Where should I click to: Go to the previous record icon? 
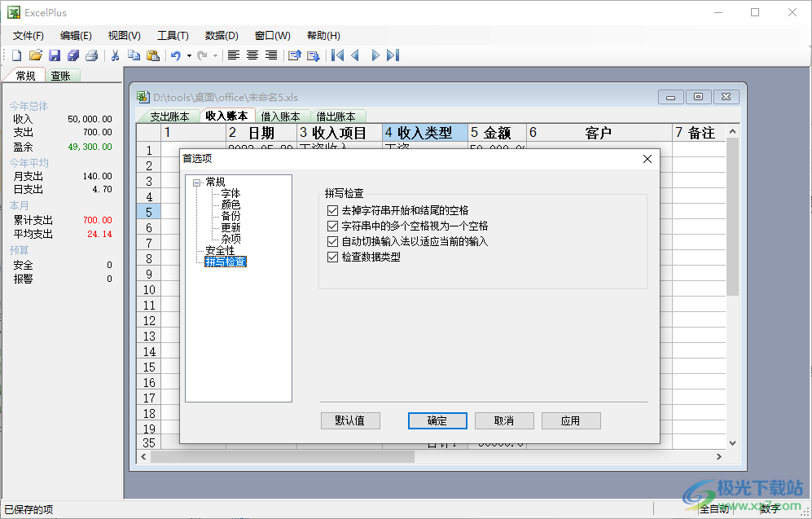355,55
